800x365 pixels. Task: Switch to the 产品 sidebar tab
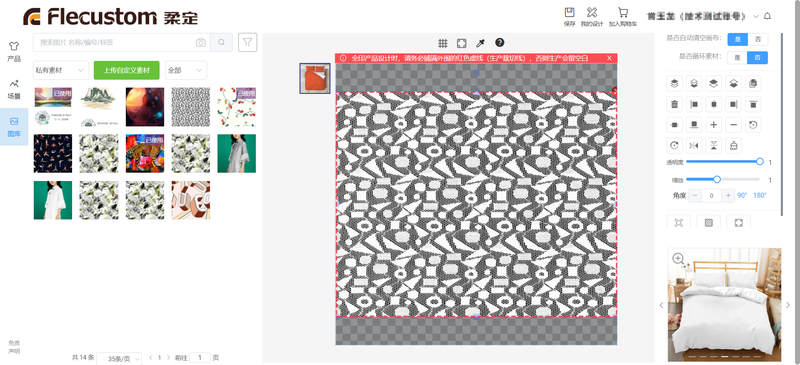coord(14,52)
